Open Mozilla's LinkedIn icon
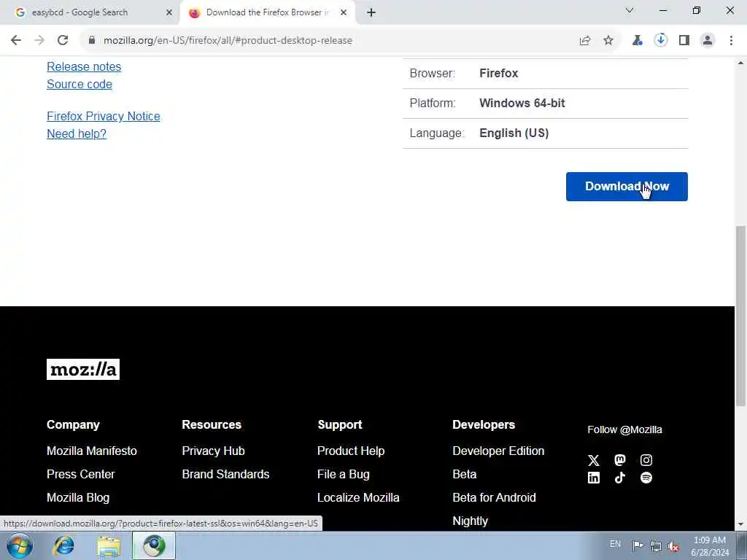Screen dimensions: 747x560 tap(594, 478)
